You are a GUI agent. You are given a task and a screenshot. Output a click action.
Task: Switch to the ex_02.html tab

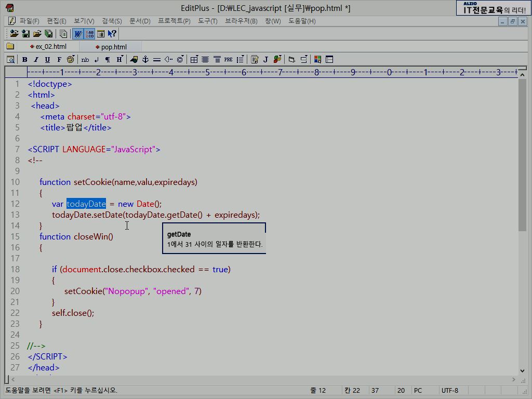click(x=48, y=46)
